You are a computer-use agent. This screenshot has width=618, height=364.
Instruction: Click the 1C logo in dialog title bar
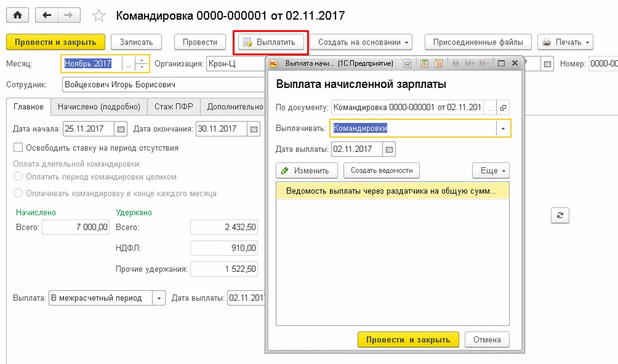point(274,63)
